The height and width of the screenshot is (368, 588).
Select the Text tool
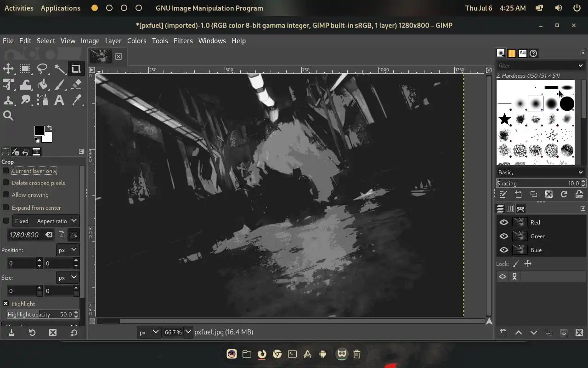point(59,100)
